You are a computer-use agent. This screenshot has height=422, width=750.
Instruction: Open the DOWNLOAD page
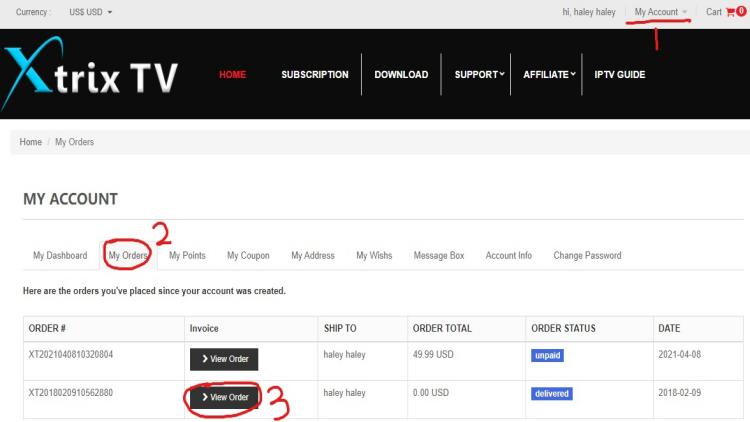tap(401, 75)
